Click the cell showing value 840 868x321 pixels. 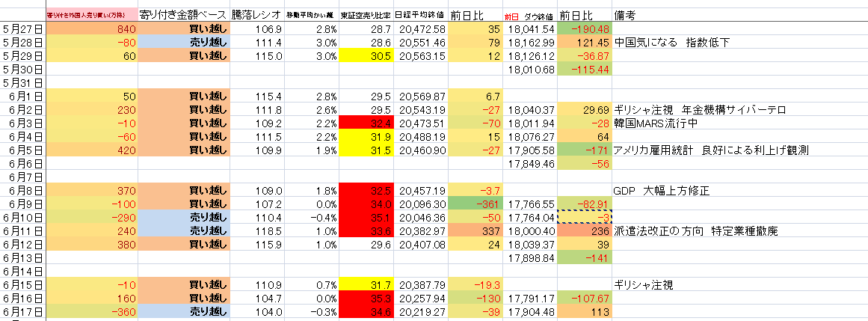91,28
